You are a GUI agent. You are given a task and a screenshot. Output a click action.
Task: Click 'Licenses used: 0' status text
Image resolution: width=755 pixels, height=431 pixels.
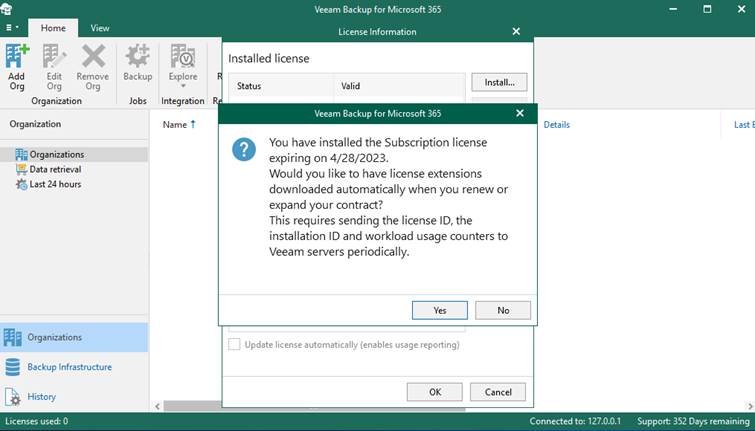click(37, 421)
